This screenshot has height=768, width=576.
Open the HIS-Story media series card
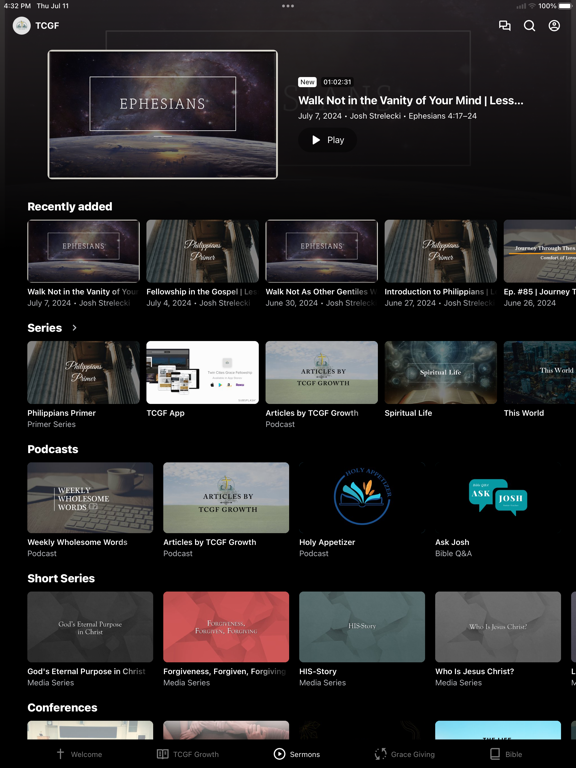(362, 627)
